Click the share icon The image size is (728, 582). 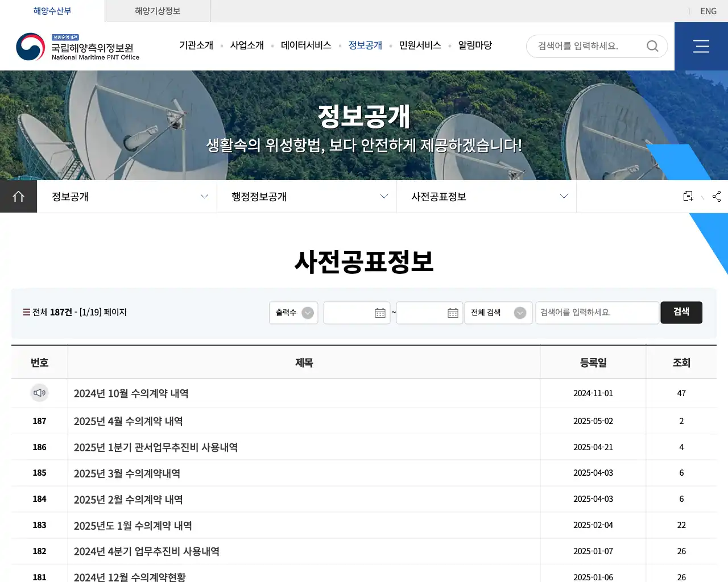[x=717, y=196]
